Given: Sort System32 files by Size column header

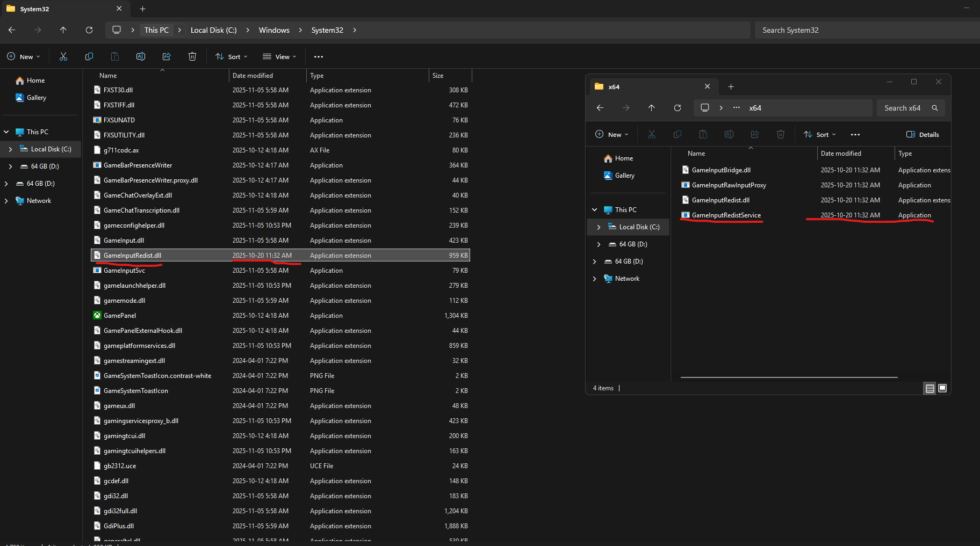Looking at the screenshot, I should pyautogui.click(x=438, y=76).
